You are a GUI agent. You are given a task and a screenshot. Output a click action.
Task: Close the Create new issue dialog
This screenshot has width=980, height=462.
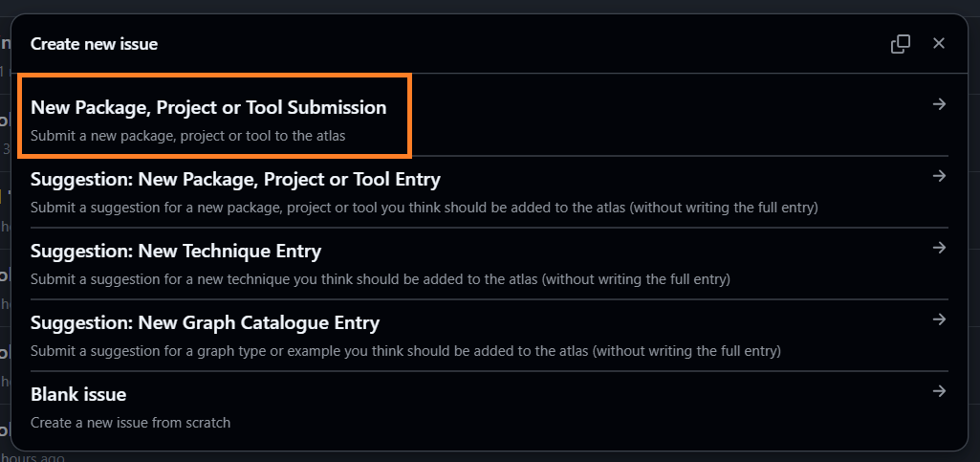coord(939,44)
